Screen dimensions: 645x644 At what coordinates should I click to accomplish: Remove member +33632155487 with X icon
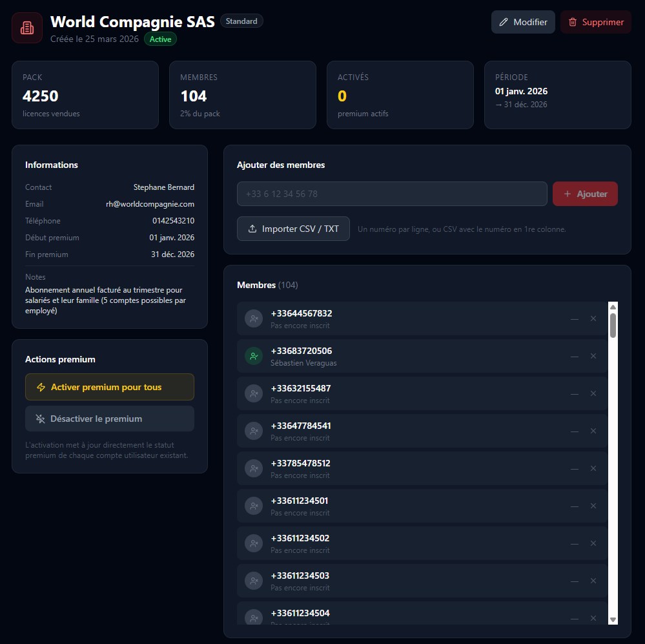coord(593,393)
